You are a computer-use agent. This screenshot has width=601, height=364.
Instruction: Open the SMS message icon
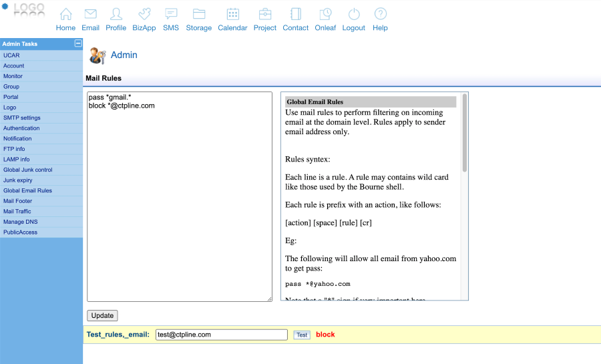click(x=171, y=14)
